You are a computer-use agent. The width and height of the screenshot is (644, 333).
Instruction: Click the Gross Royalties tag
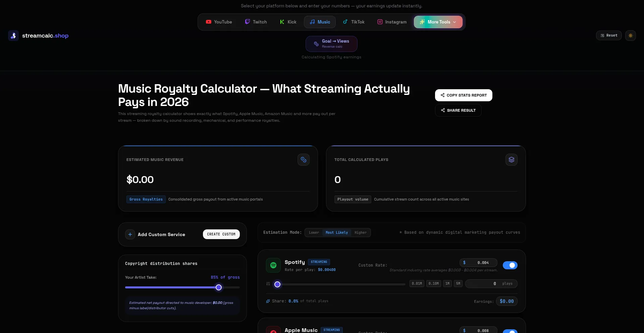pyautogui.click(x=146, y=200)
